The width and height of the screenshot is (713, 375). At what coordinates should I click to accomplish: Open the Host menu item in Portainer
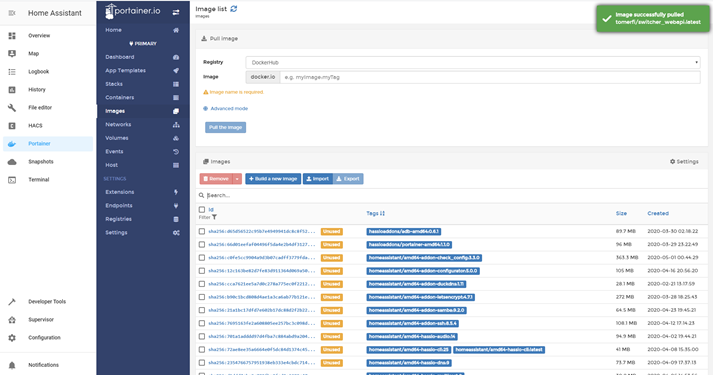coord(143,165)
